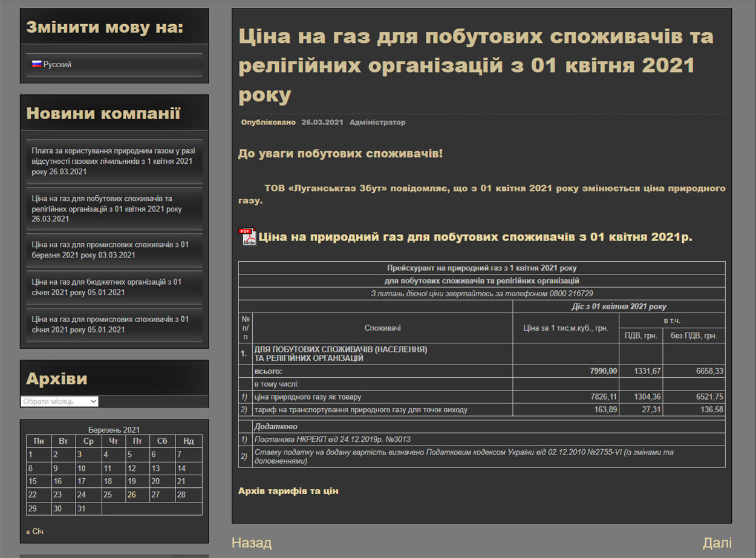Image resolution: width=756 pixels, height=558 pixels.
Task: Click the 'без ПДВ, грн.' column header
Action: [x=694, y=336]
